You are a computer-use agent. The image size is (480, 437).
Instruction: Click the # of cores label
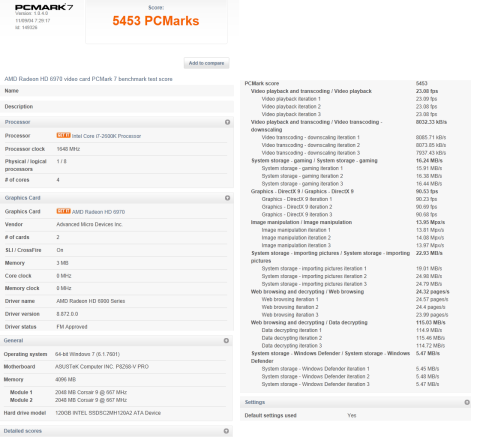click(x=17, y=180)
